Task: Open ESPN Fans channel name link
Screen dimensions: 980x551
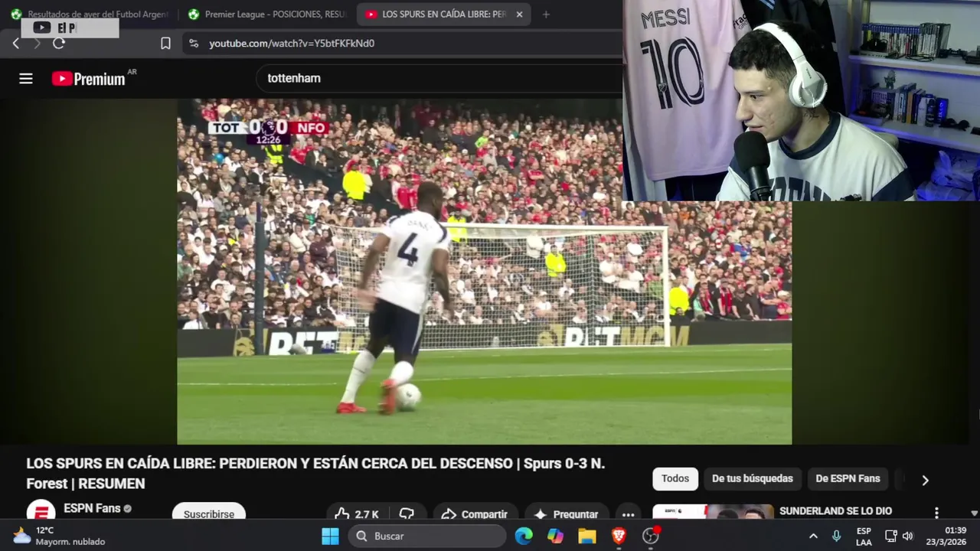Action: click(x=92, y=508)
